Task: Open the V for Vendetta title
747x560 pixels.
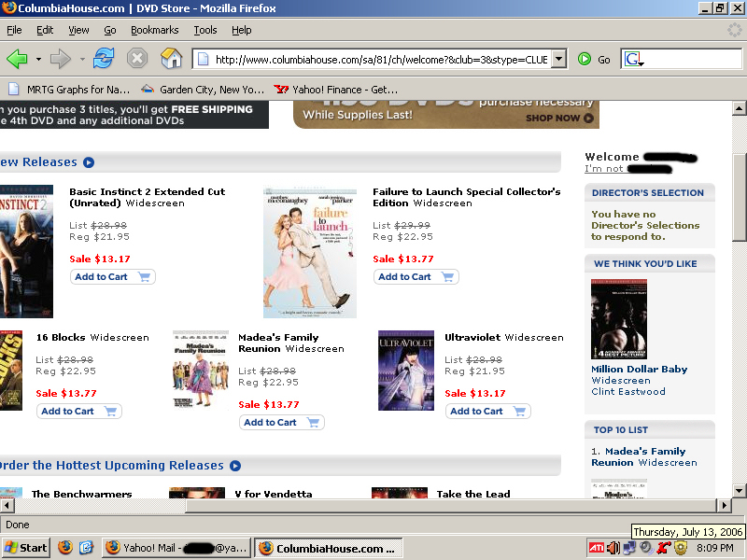Action: pyautogui.click(x=274, y=494)
